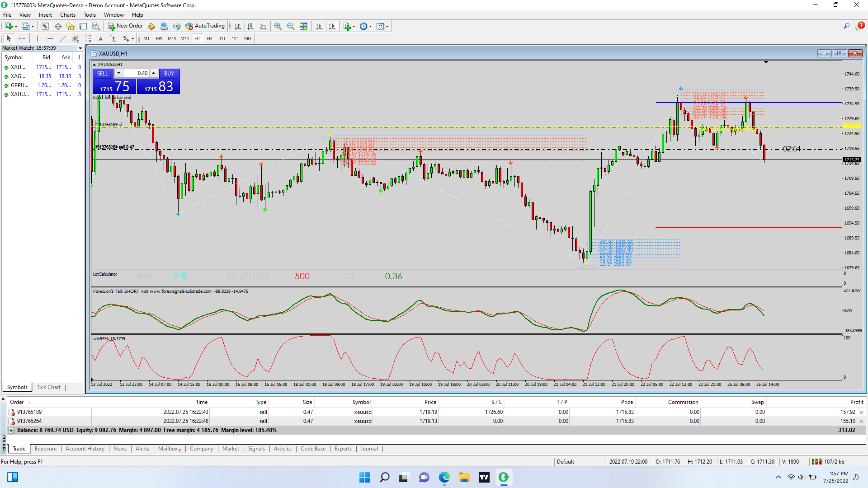Toggle the Auto Scroll chart button

click(319, 26)
